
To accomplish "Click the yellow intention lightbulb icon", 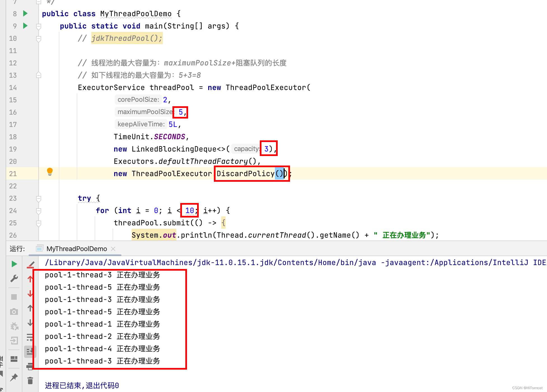I will [x=50, y=171].
